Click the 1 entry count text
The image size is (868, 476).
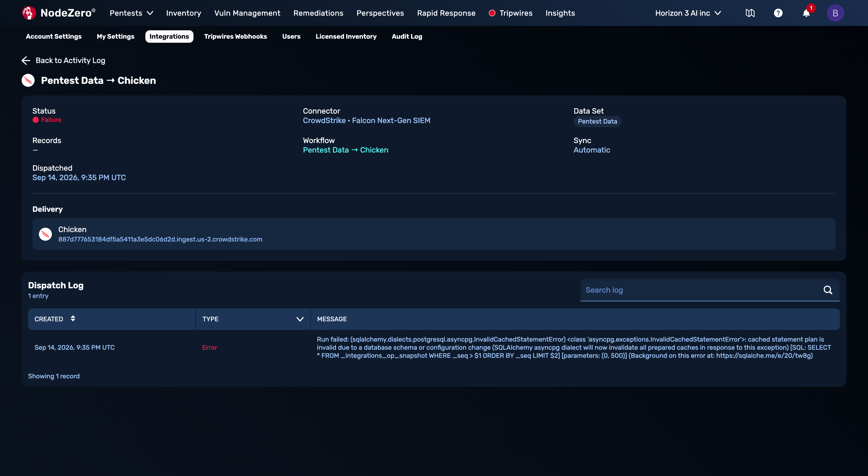(x=38, y=296)
